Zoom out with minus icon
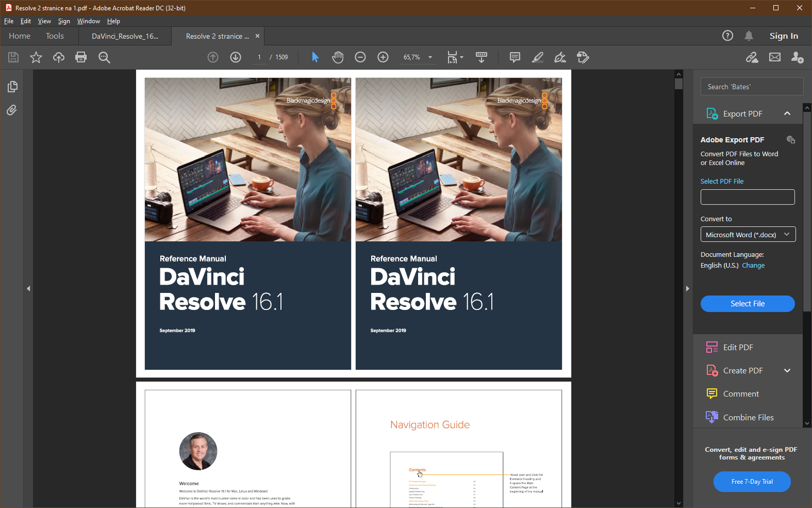Image resolution: width=812 pixels, height=508 pixels. coord(360,57)
